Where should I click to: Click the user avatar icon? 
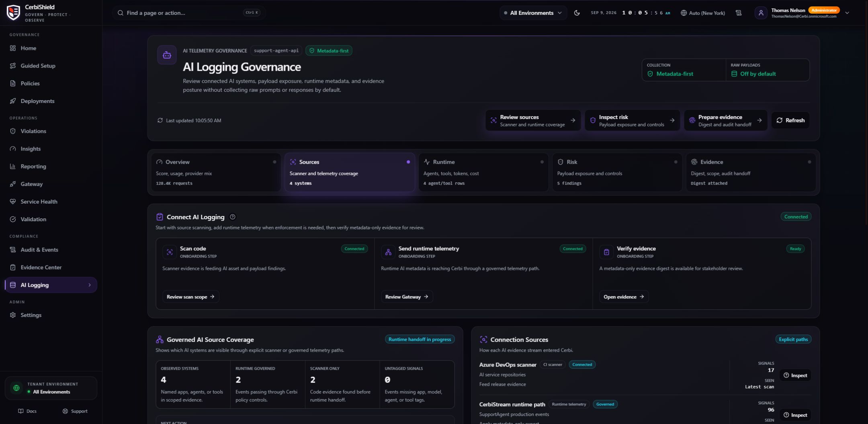coord(761,13)
